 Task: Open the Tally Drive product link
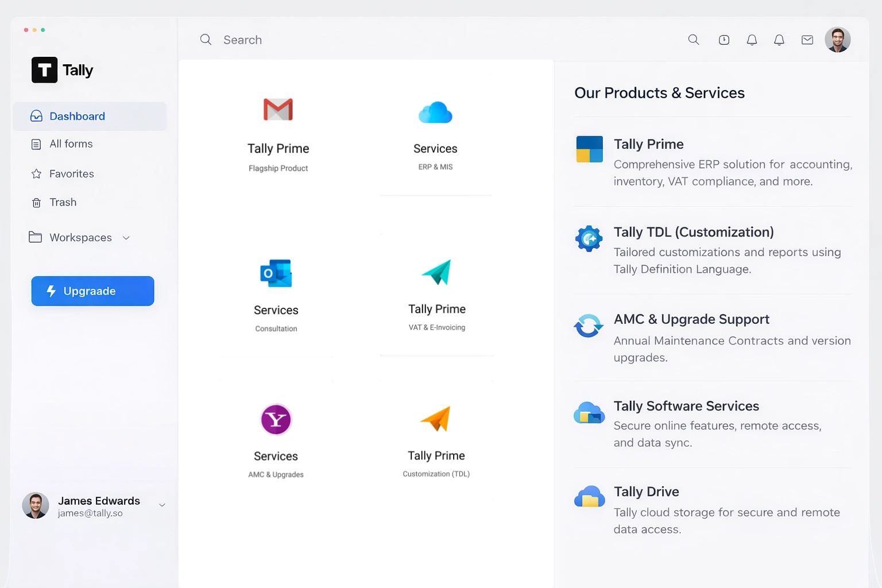point(646,492)
